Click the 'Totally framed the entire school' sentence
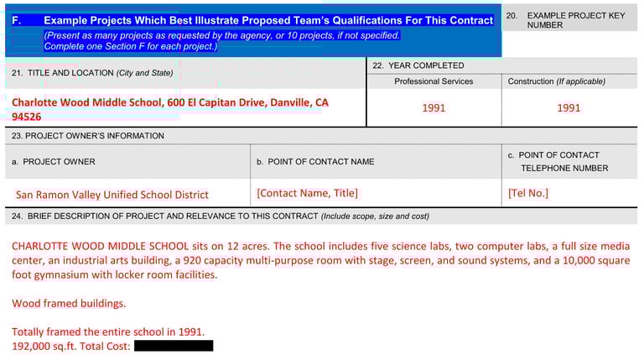Image resolution: width=644 pixels, height=355 pixels. (x=108, y=332)
